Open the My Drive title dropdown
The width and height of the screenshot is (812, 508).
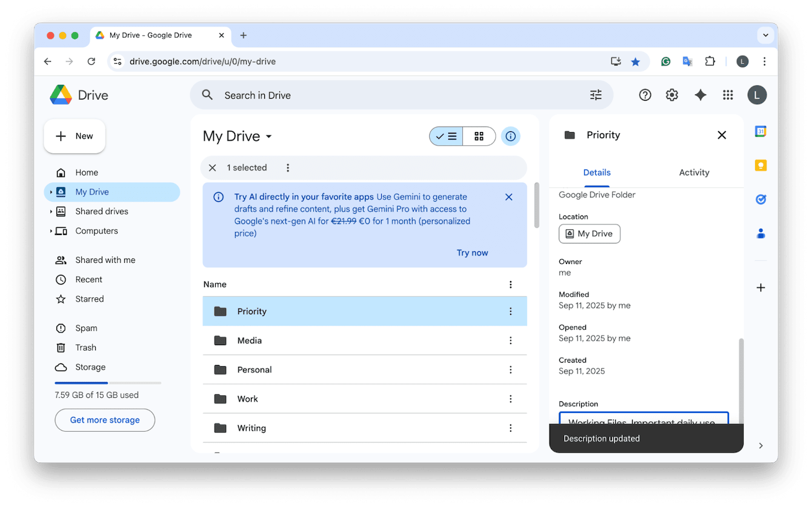[x=268, y=136]
